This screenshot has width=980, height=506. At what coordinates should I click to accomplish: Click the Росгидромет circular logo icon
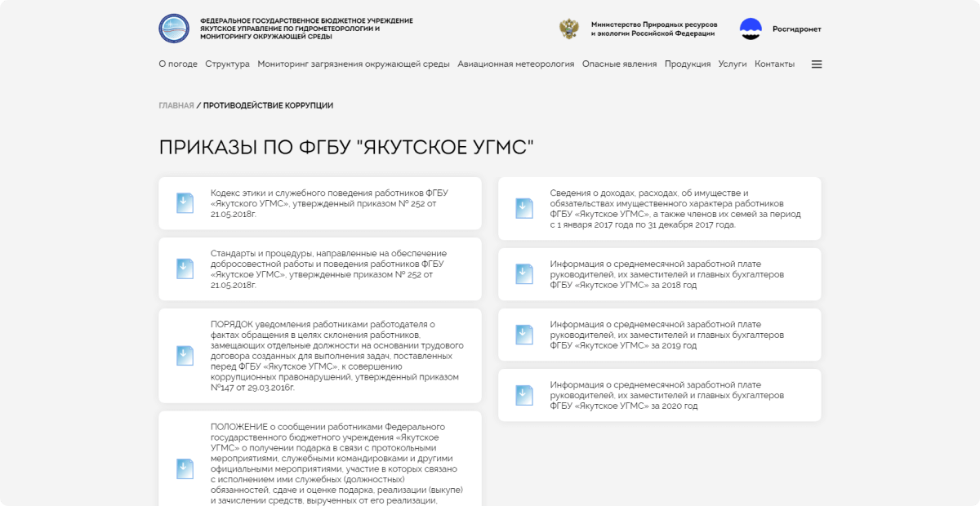[751, 29]
